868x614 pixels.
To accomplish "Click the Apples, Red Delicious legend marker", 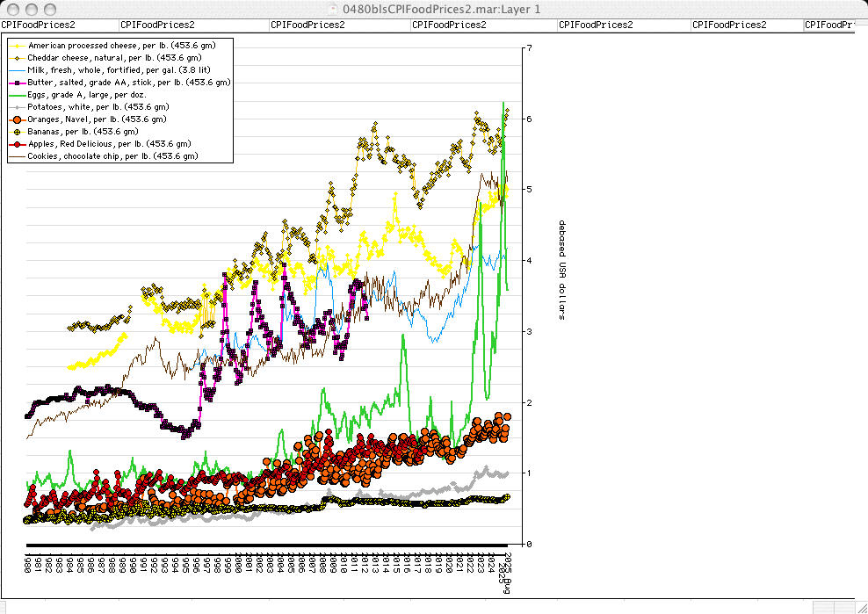I will click(18, 143).
